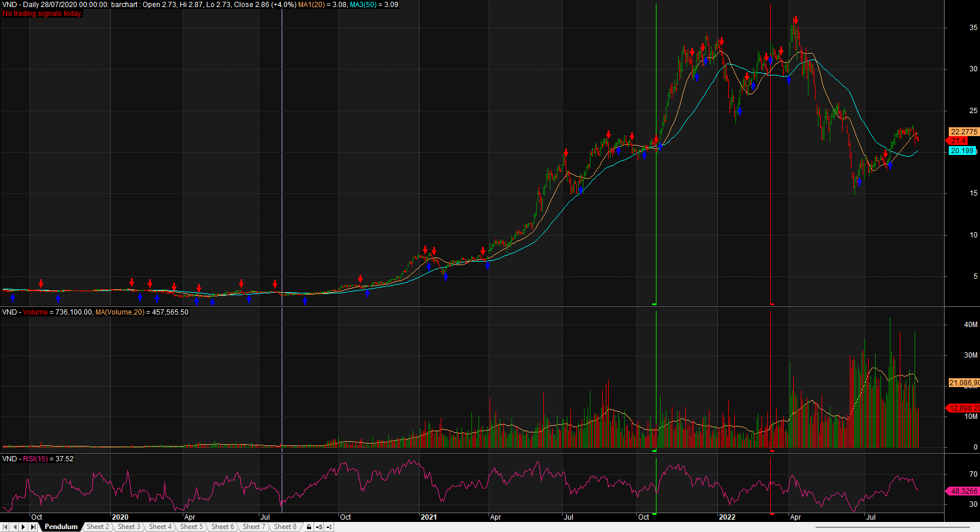
Task: Jump to first sheet tab arrow
Action: (5, 527)
